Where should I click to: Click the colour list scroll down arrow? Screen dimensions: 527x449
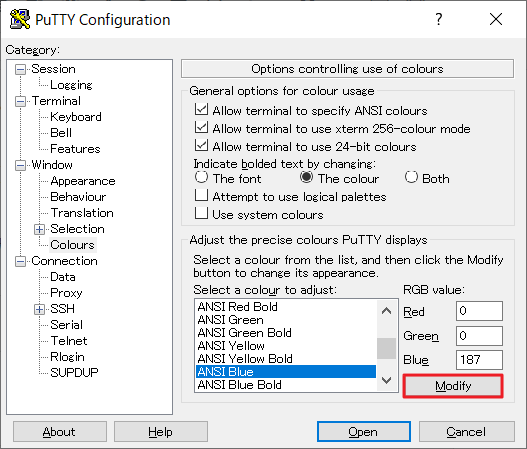coord(387,380)
